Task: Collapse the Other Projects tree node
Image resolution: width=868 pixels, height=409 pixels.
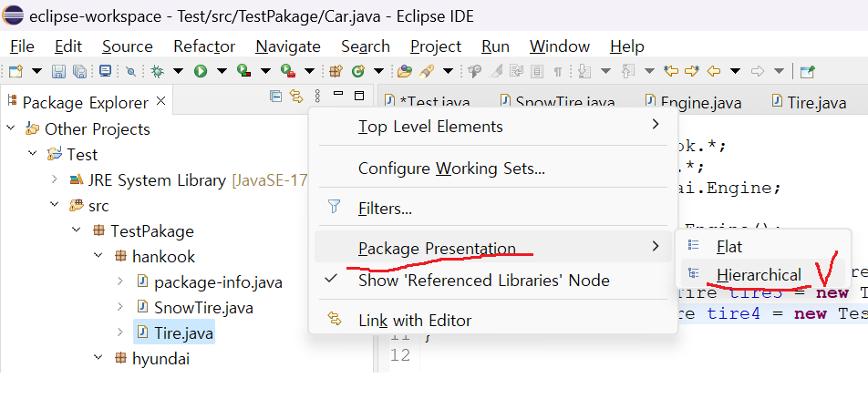Action: point(11,128)
